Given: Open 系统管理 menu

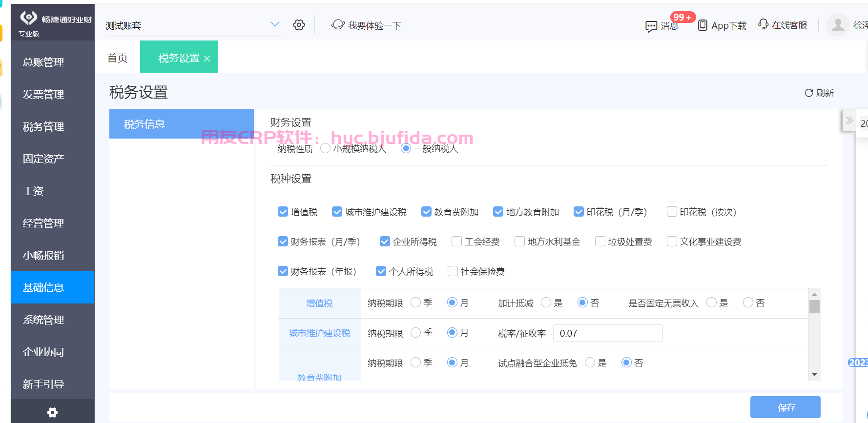Looking at the screenshot, I should pyautogui.click(x=53, y=320).
